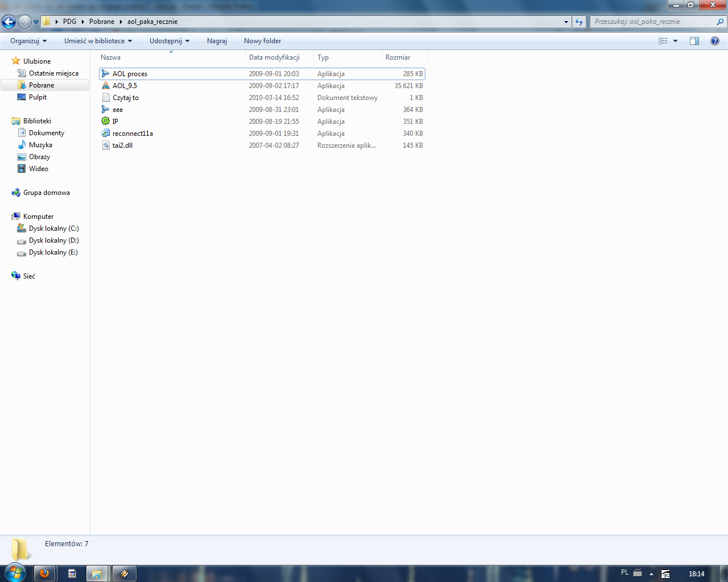The width and height of the screenshot is (728, 582).
Task: Click the Dokument tekstowy type cell
Action: (x=348, y=98)
